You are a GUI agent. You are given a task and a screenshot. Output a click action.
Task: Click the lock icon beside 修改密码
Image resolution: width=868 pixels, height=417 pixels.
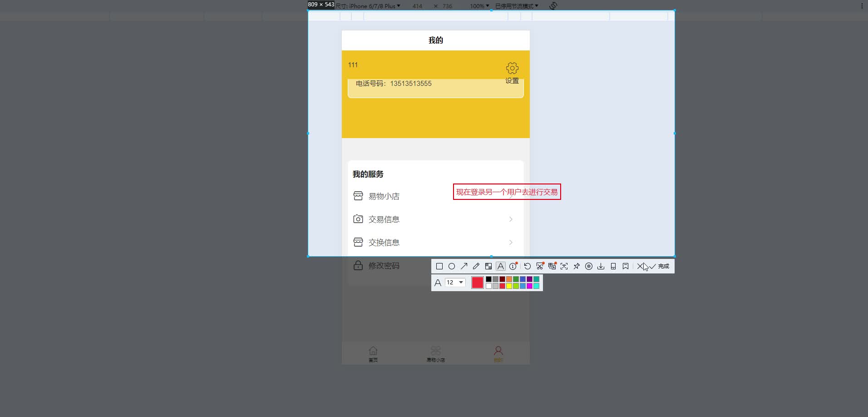358,265
